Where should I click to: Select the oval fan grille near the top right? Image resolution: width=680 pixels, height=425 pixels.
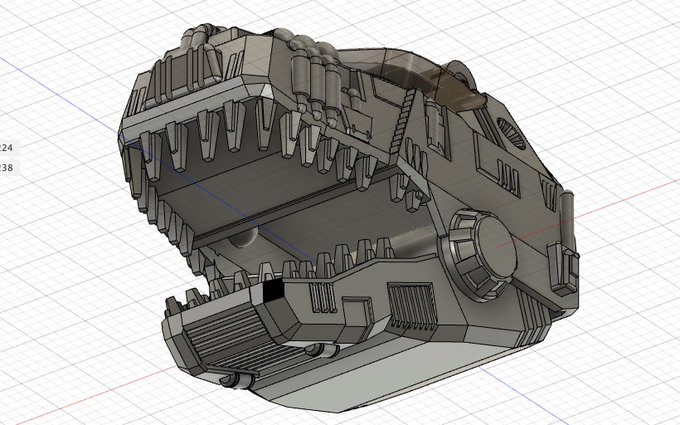pos(511,133)
